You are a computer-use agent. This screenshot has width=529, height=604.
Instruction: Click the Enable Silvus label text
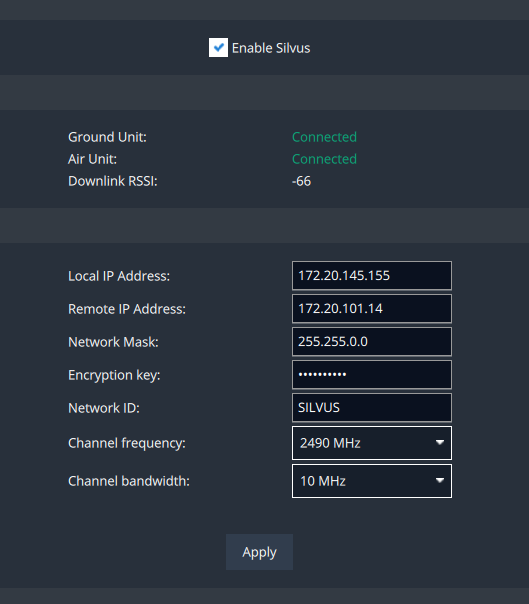pyautogui.click(x=271, y=48)
